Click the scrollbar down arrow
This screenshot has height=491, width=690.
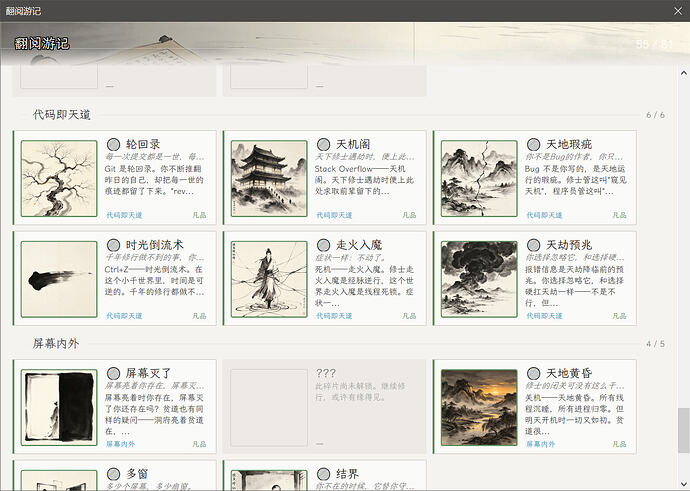(x=683, y=484)
